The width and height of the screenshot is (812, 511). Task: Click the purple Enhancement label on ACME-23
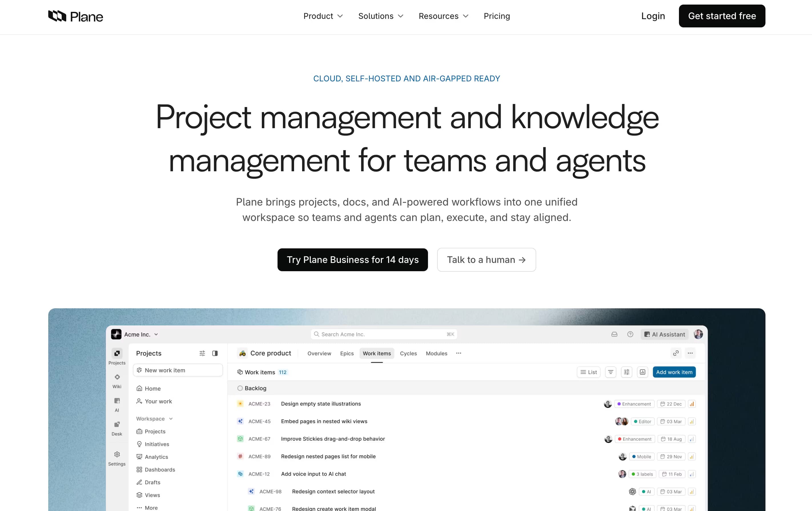[634, 403]
